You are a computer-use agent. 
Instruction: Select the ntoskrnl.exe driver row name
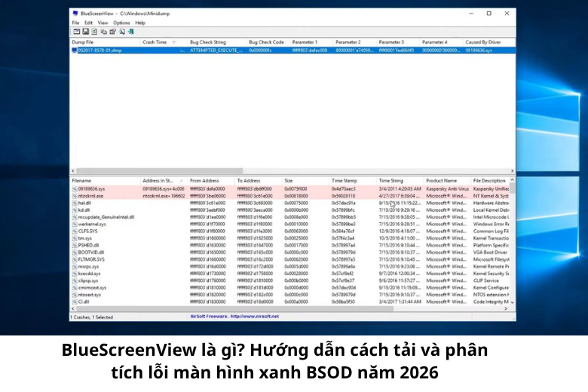point(90,196)
